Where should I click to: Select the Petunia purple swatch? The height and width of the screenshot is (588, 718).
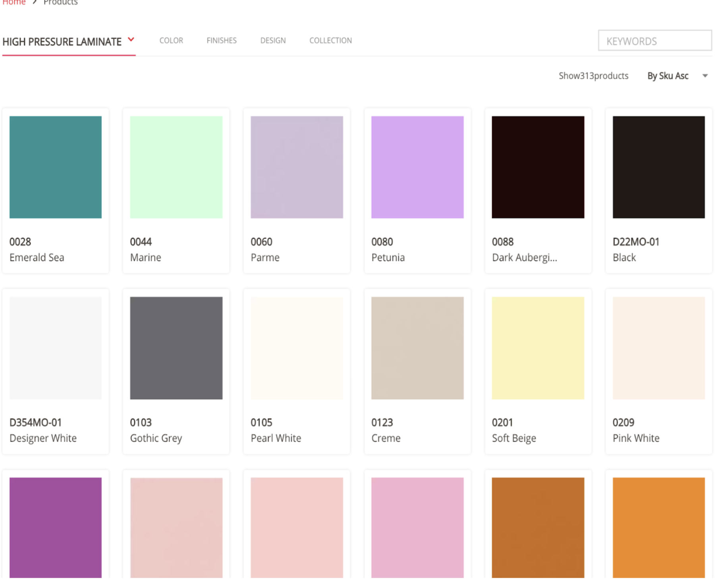pos(417,167)
